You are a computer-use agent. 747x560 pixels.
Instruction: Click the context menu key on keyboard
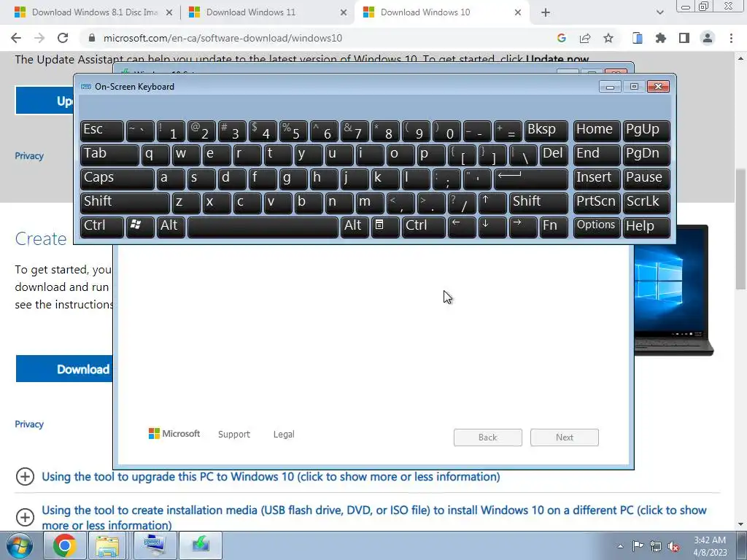[x=385, y=227]
